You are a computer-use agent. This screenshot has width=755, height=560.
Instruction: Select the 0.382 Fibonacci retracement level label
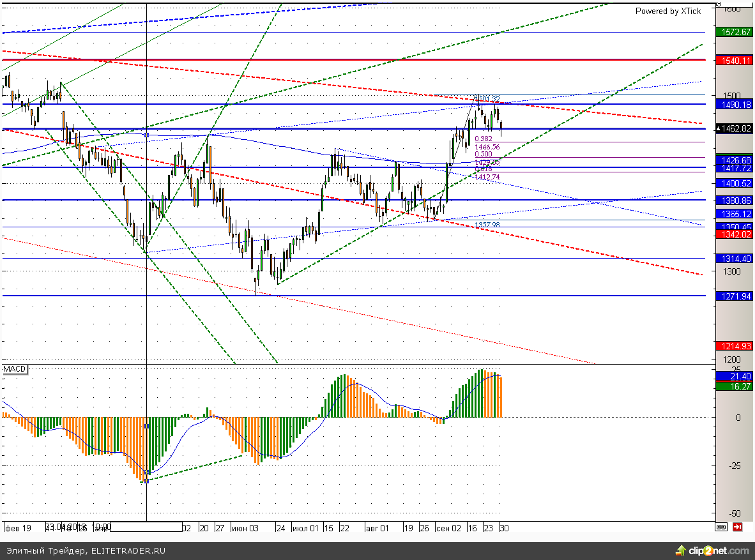(x=483, y=139)
